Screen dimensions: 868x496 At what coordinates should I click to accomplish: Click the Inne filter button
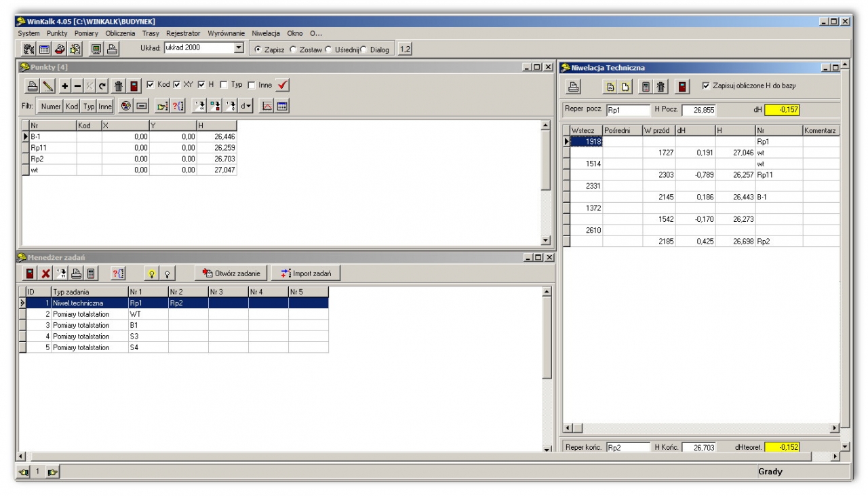tap(105, 106)
